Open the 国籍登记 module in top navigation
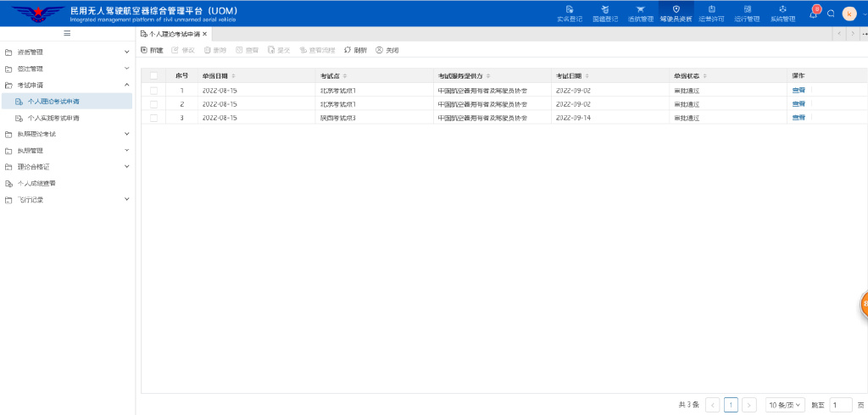The height and width of the screenshot is (415, 868). point(605,14)
